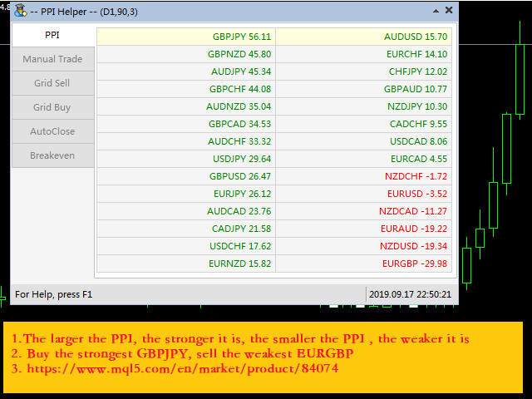The height and width of the screenshot is (399, 532).
Task: Open the AutoClose tab
Action: (x=53, y=131)
